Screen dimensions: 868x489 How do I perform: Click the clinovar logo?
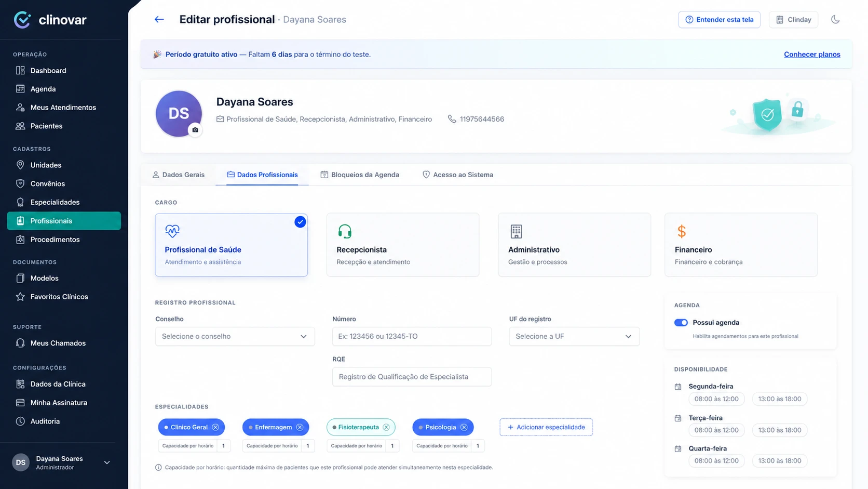tap(50, 20)
